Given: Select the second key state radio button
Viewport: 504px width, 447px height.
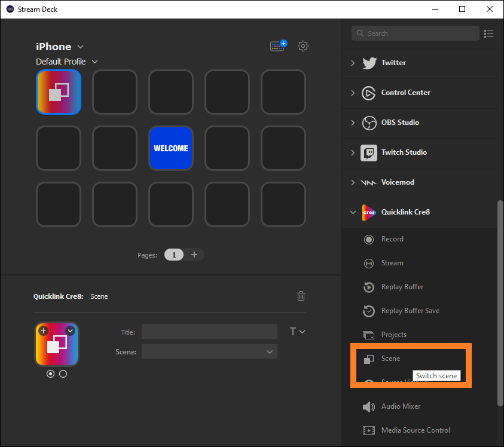Looking at the screenshot, I should point(63,373).
